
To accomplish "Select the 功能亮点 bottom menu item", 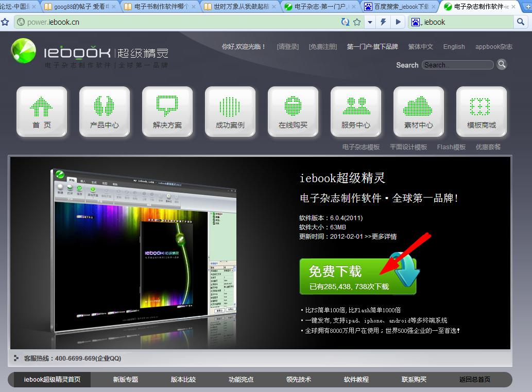I will click(x=241, y=380).
